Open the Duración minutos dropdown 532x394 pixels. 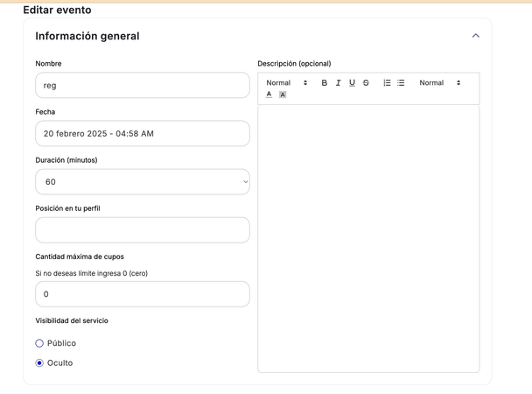tap(143, 182)
